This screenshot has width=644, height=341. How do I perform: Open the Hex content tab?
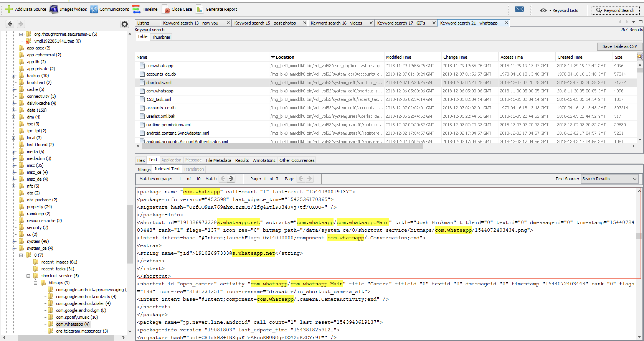click(x=141, y=160)
